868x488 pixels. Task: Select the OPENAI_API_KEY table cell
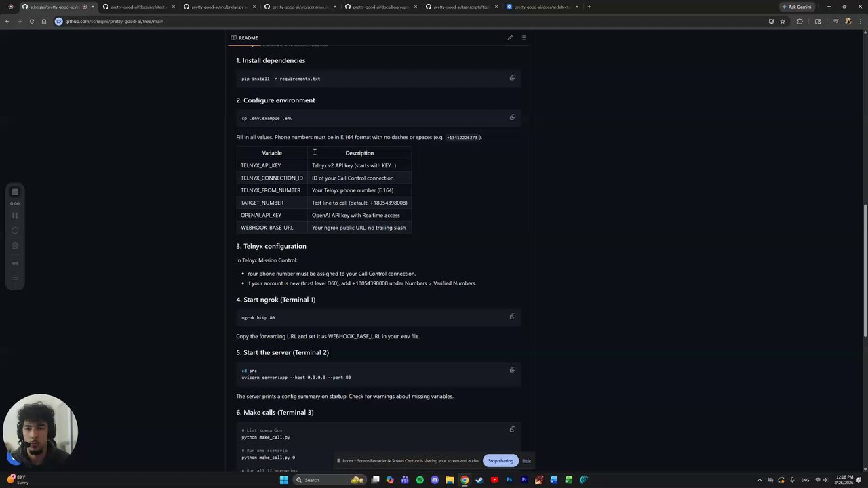[x=272, y=215]
